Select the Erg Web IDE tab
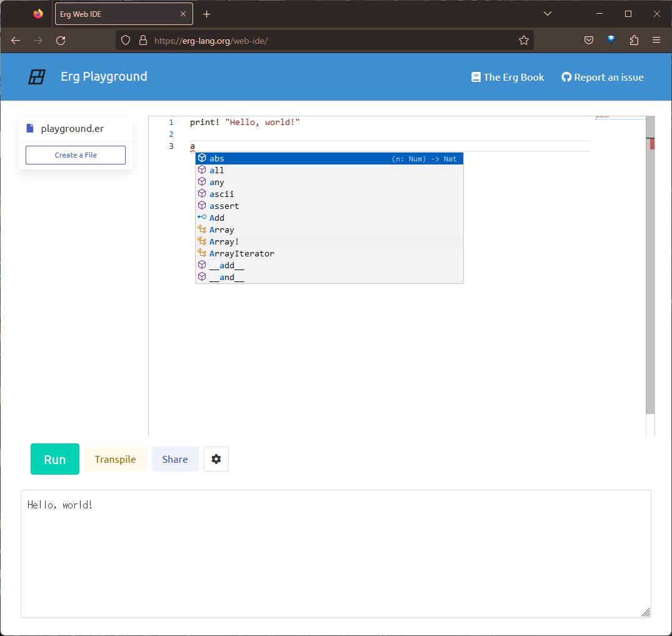Screen dimensions: 672x636 coord(124,14)
